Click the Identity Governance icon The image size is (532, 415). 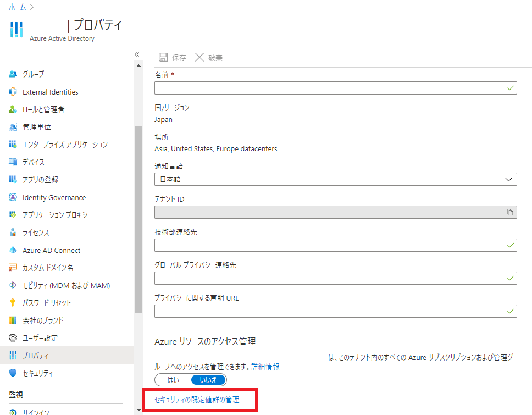[x=13, y=197]
